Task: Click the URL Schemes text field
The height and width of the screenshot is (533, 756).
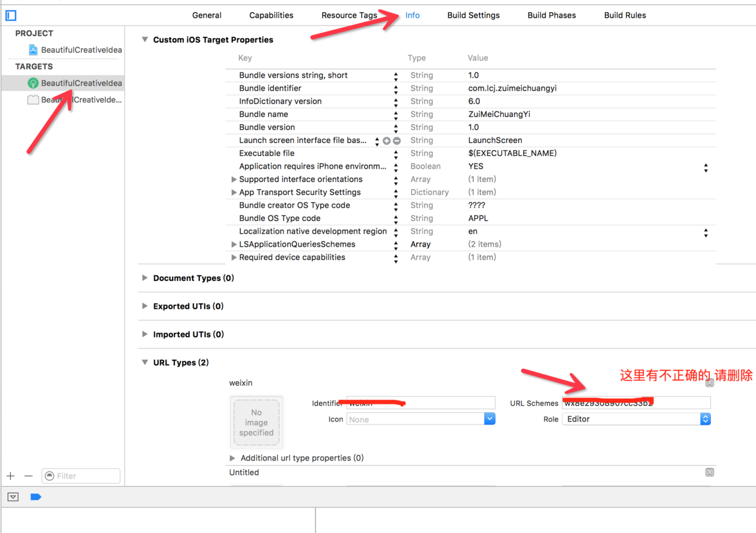Action: tap(636, 403)
